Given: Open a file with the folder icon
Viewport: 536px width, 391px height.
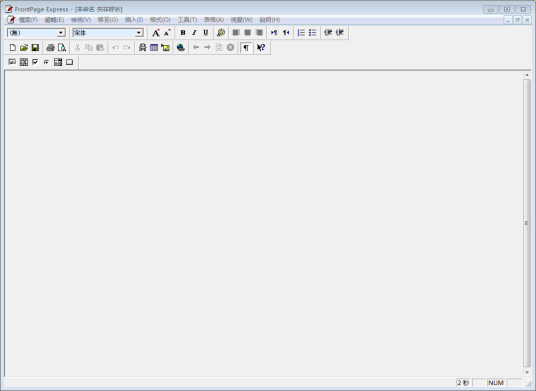Looking at the screenshot, I should (x=24, y=48).
